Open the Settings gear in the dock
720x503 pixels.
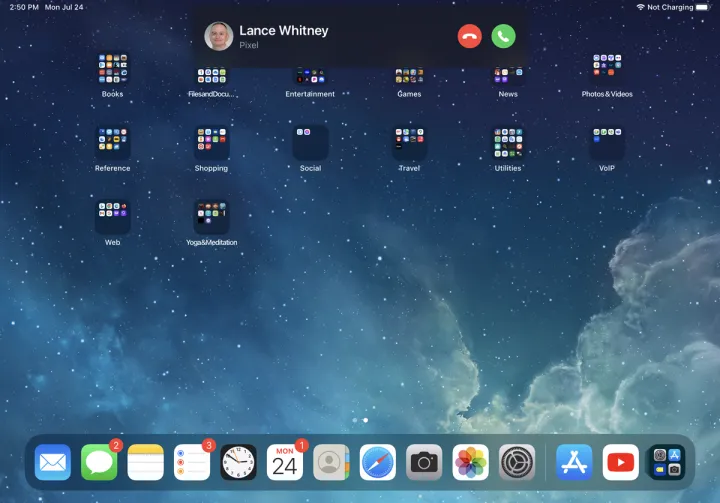[517, 462]
